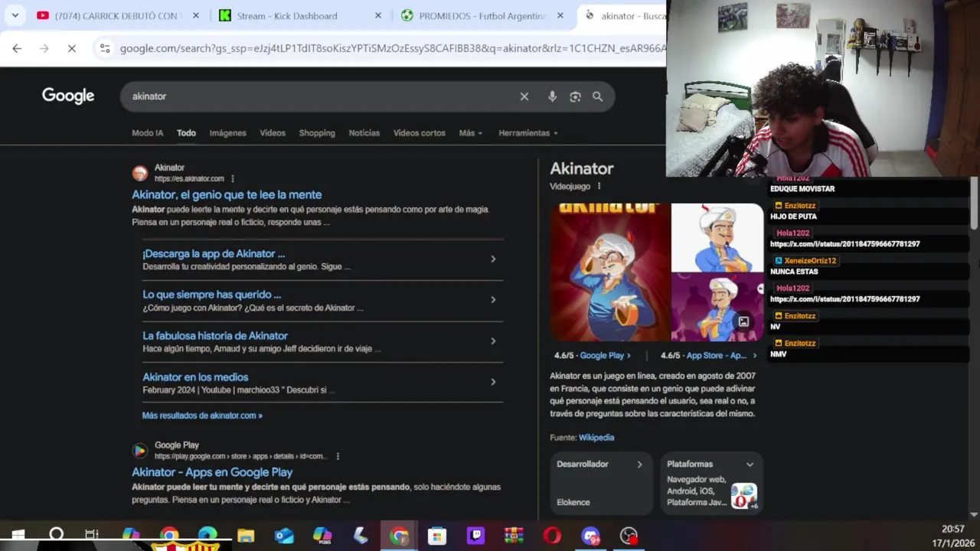The image size is (980, 551).
Task: Clear the search box with the X icon
Action: [x=524, y=96]
